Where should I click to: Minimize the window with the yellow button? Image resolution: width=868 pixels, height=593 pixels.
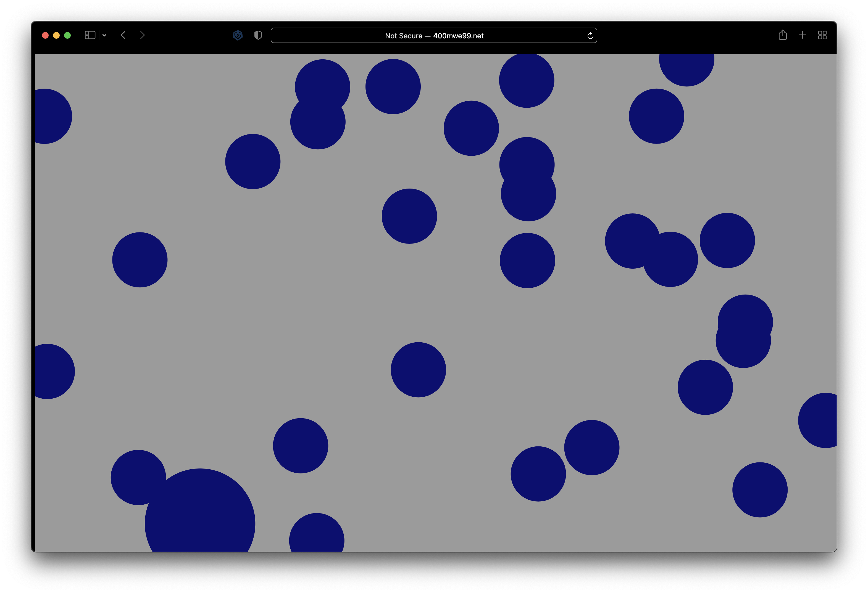pos(56,35)
